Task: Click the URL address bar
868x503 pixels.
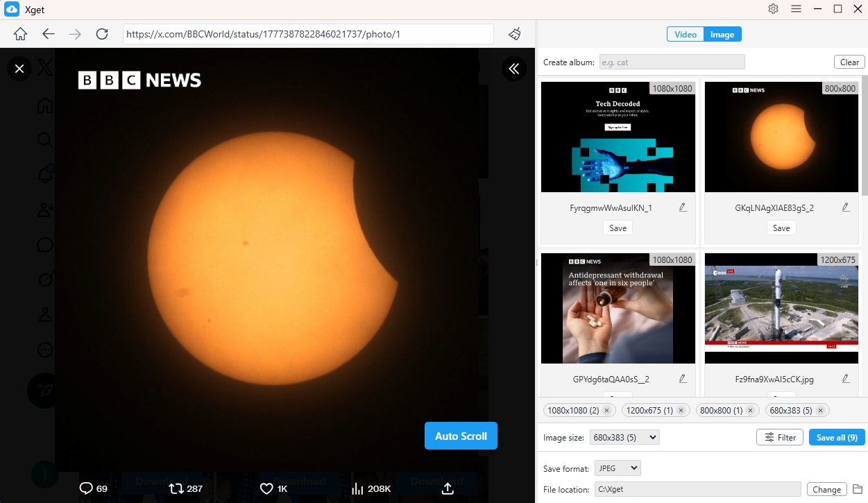Action: (x=308, y=34)
